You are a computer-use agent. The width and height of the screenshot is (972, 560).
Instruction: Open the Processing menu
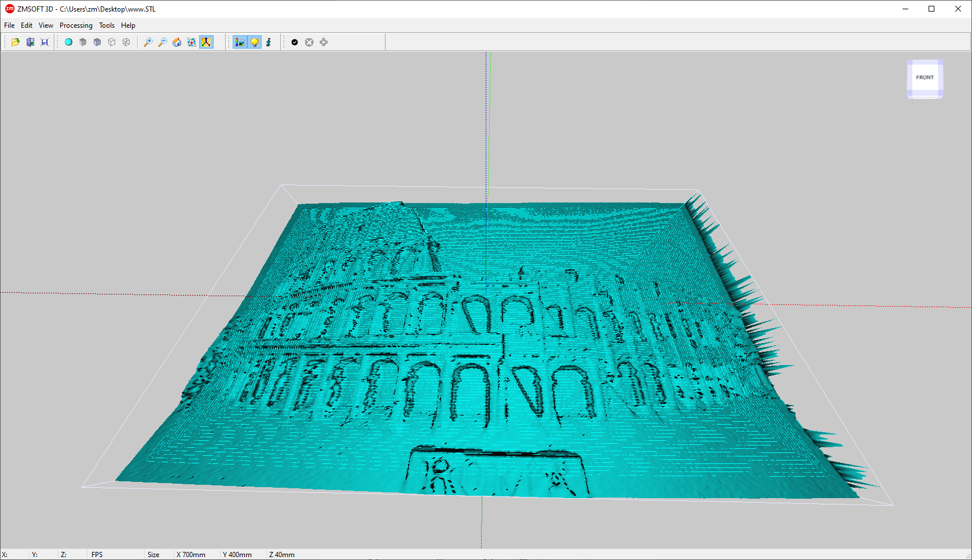pyautogui.click(x=76, y=25)
